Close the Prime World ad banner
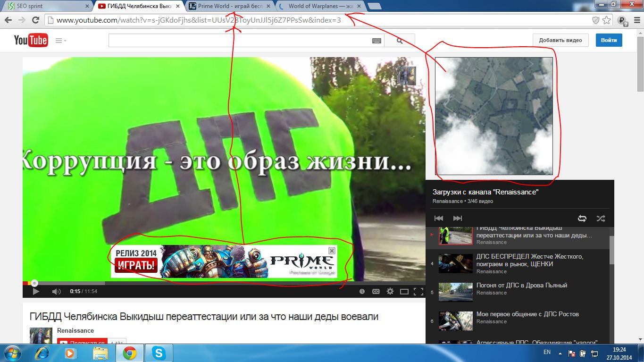This screenshot has height=362, width=644. (x=332, y=251)
